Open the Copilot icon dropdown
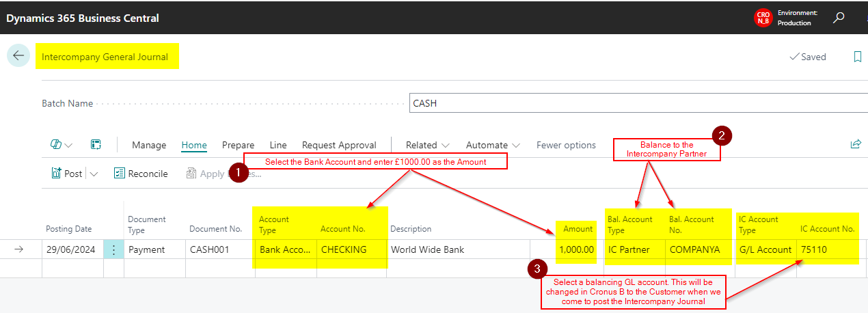868x313 pixels. click(62, 145)
